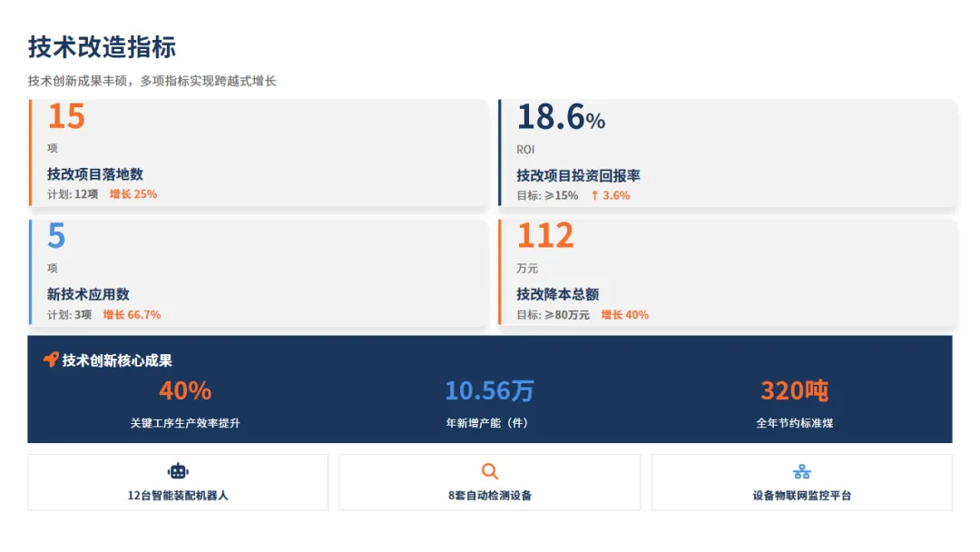The image size is (980, 552).
Task: Click the label 新技术应用数
Action: click(88, 294)
